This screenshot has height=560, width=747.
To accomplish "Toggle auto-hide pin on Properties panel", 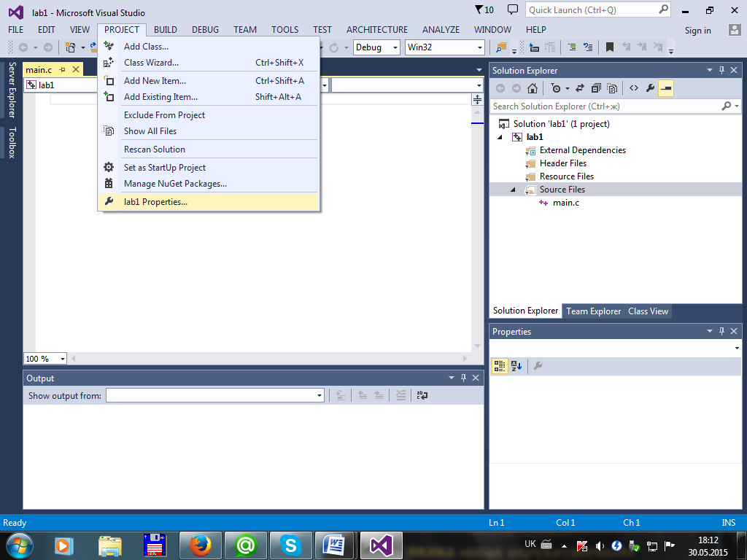I will (721, 331).
